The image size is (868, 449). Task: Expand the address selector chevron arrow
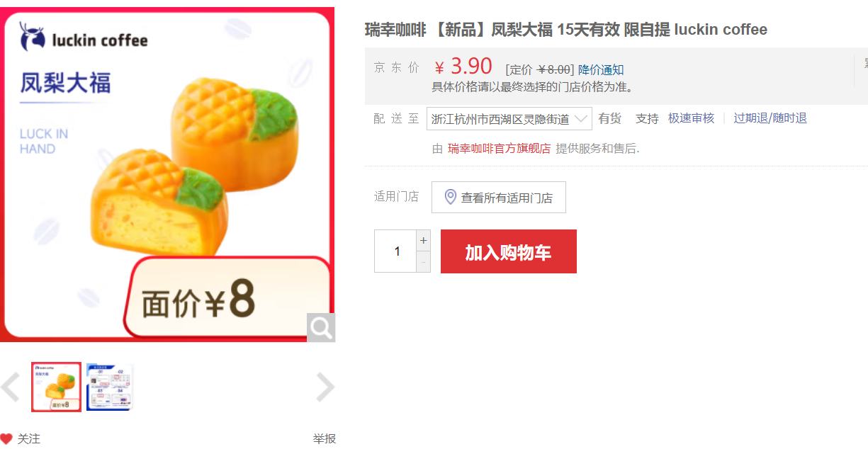(x=580, y=118)
